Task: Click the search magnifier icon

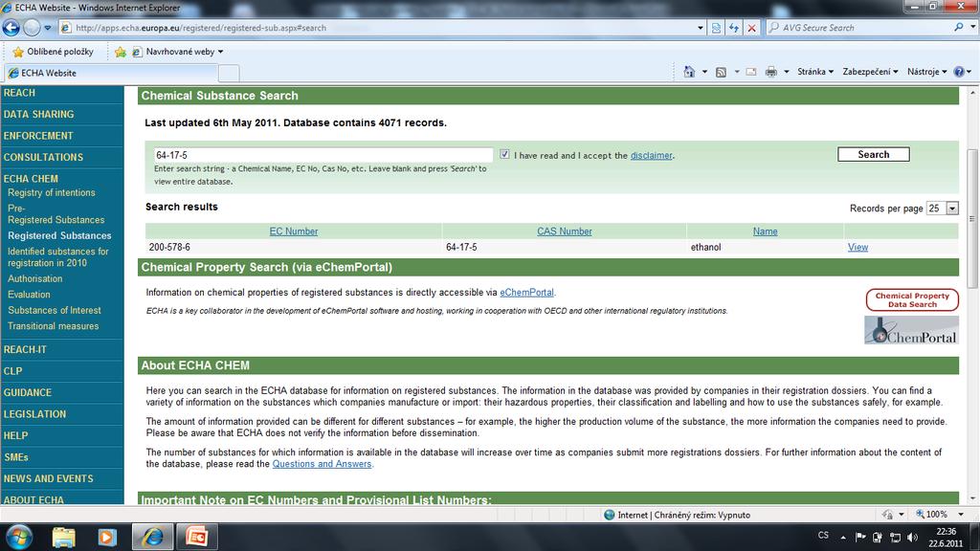Action: coord(958,28)
